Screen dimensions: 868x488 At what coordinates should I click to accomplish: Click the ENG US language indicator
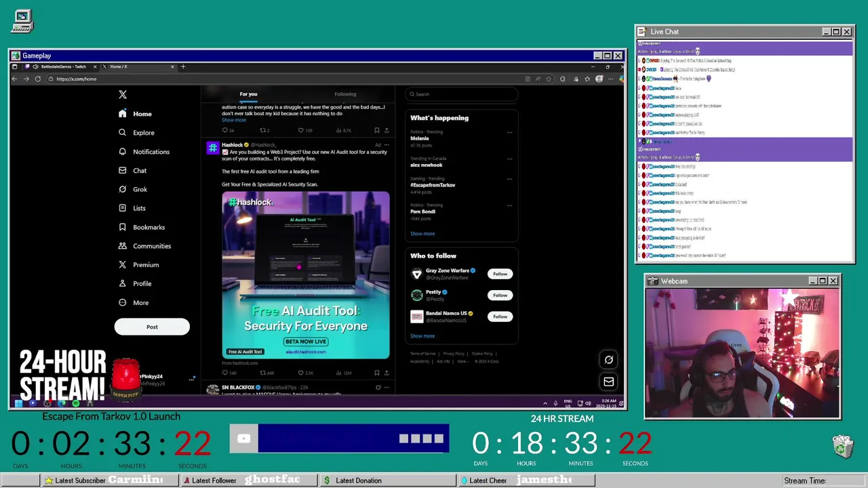click(568, 403)
